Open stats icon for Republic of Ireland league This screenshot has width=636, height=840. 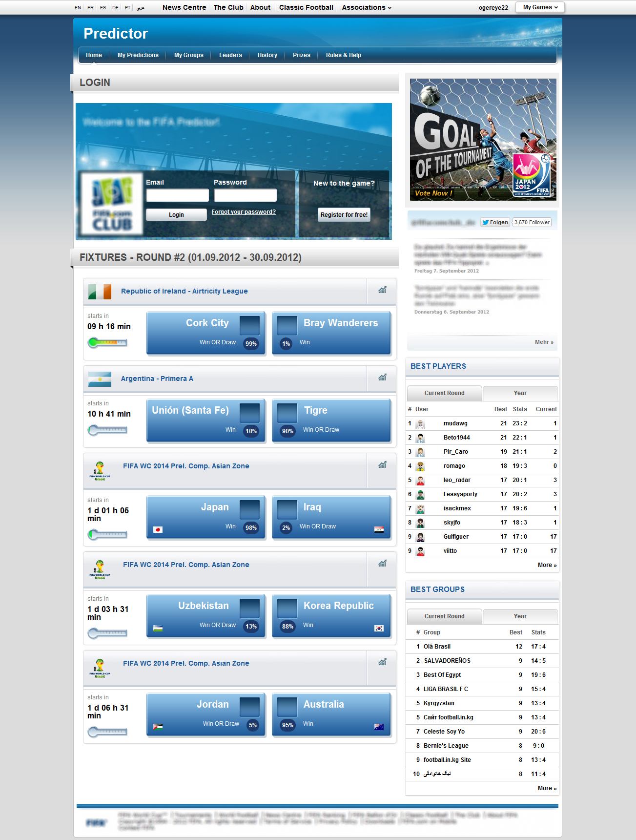382,290
